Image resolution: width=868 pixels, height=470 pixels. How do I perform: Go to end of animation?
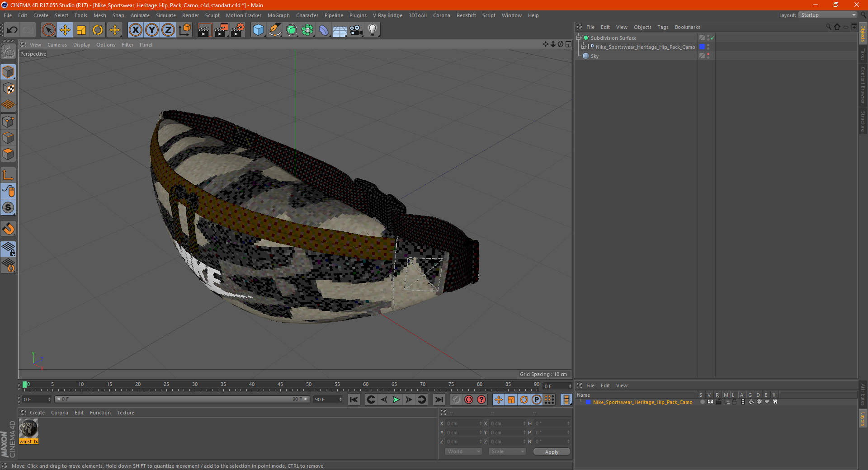(439, 399)
